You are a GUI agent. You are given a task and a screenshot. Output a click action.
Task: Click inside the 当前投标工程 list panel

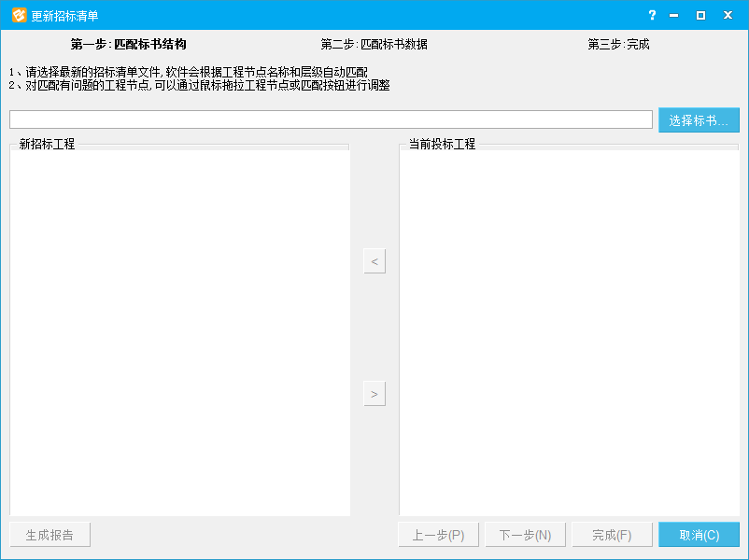569,331
